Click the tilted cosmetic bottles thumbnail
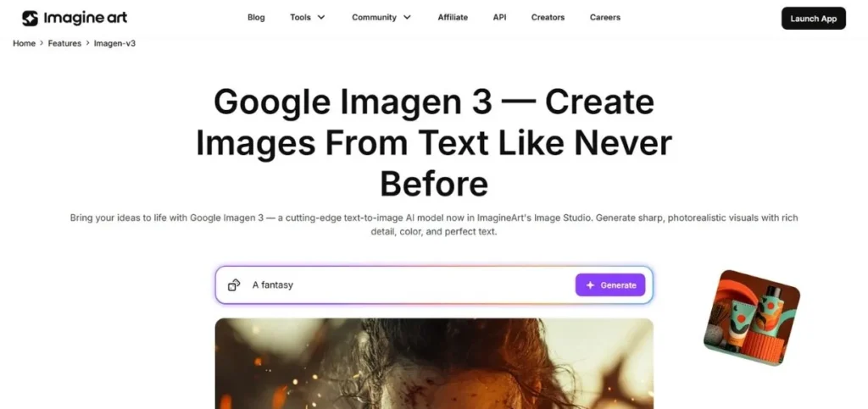This screenshot has width=868, height=409. point(752,318)
